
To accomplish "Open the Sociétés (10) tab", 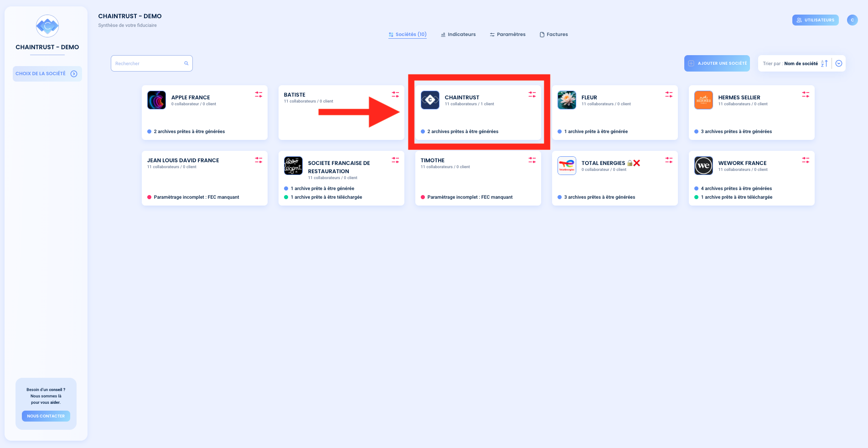I will point(407,35).
